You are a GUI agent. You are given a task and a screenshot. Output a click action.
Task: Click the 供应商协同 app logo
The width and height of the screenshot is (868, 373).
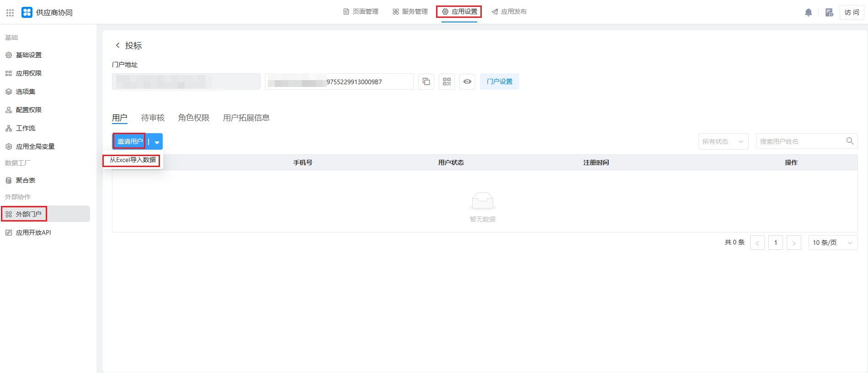tap(27, 12)
